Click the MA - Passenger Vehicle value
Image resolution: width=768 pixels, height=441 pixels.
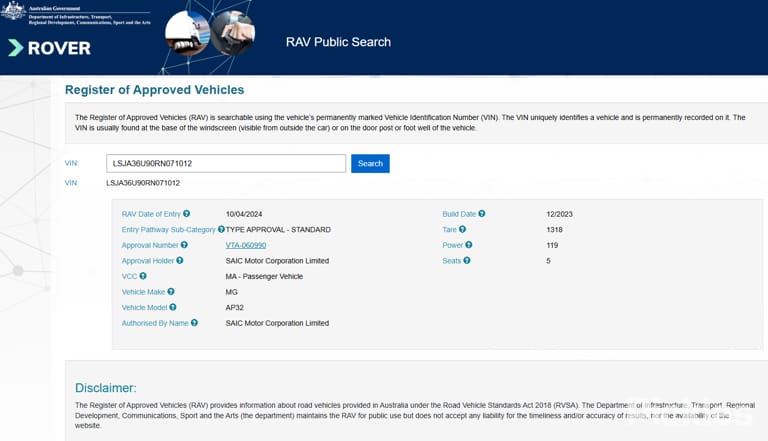(264, 276)
